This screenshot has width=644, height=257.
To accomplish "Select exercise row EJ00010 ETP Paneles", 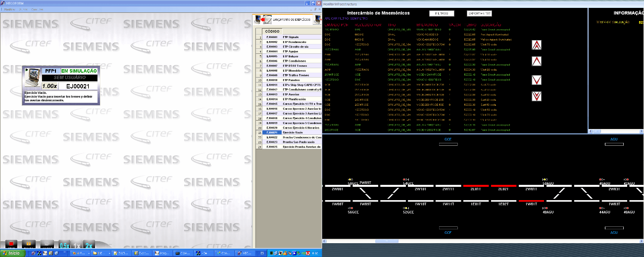I will (x=289, y=80).
